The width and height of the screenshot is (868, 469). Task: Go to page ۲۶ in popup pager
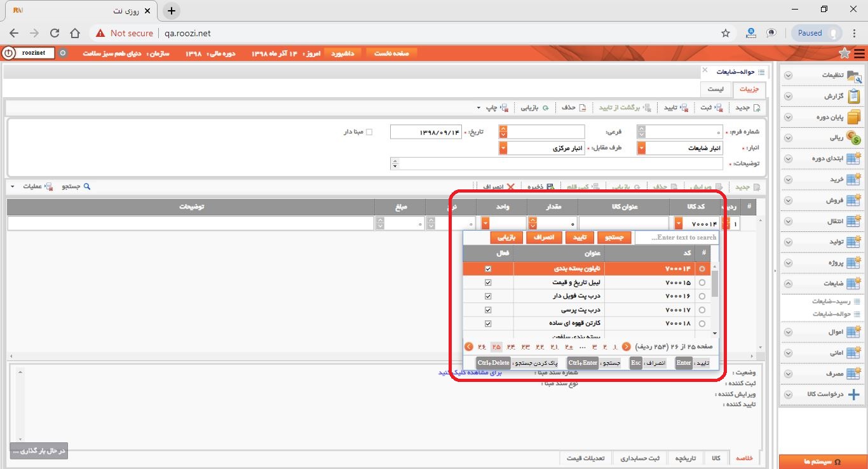[482, 346]
